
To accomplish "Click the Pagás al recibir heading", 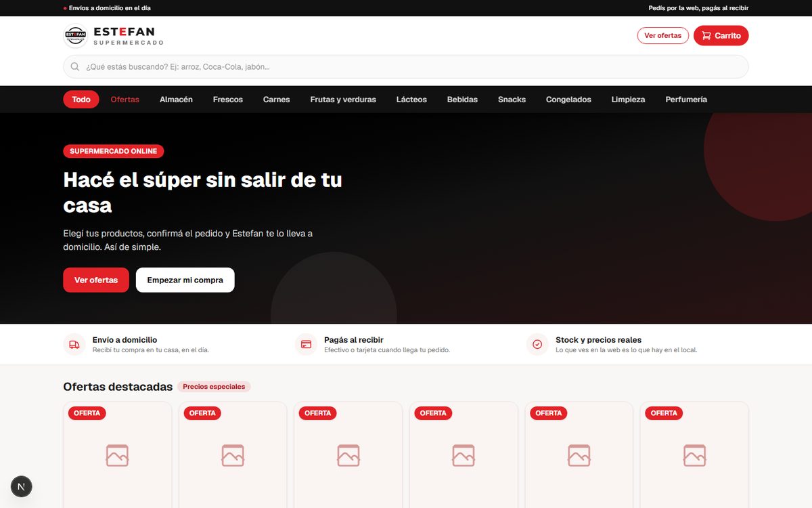I will [354, 340].
